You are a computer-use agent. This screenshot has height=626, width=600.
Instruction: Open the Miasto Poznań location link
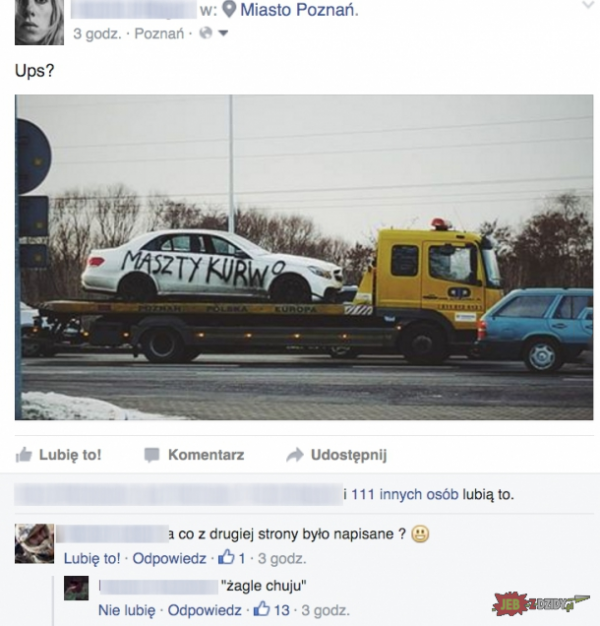[x=299, y=10]
